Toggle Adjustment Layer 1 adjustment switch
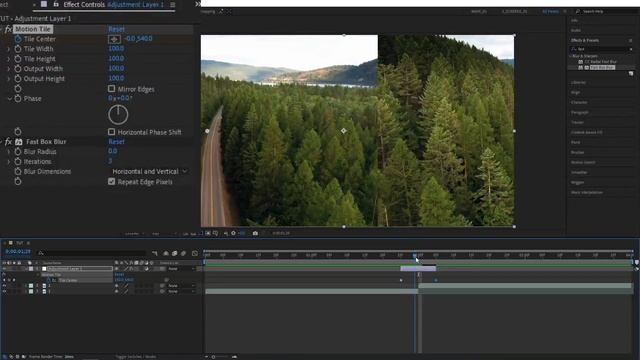This screenshot has width=640, height=360. 146,269
